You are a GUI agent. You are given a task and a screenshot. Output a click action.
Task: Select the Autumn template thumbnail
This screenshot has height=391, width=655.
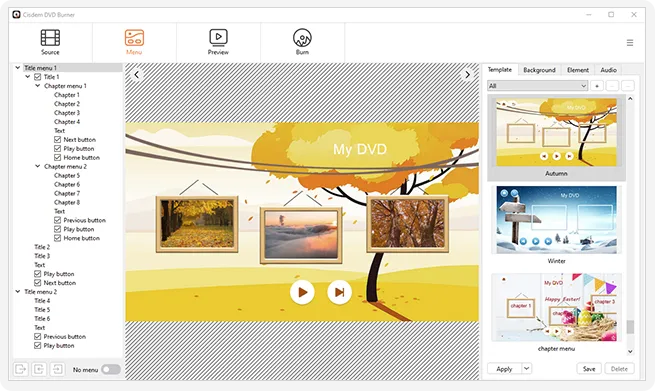click(x=556, y=132)
